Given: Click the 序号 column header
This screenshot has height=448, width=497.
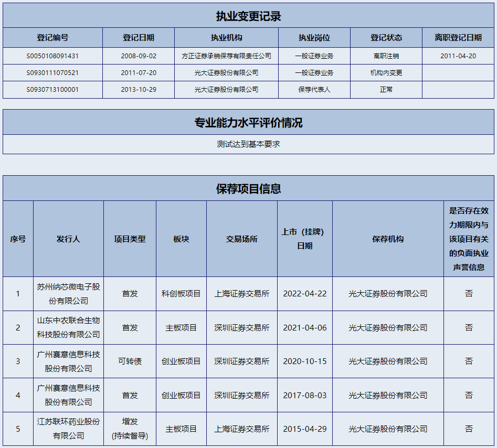Looking at the screenshot, I should [x=18, y=239].
